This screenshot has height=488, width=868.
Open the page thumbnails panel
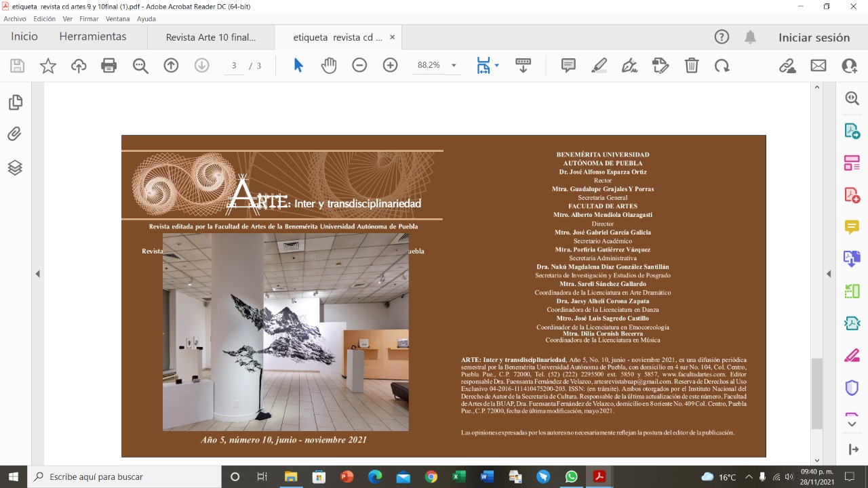pos(15,102)
